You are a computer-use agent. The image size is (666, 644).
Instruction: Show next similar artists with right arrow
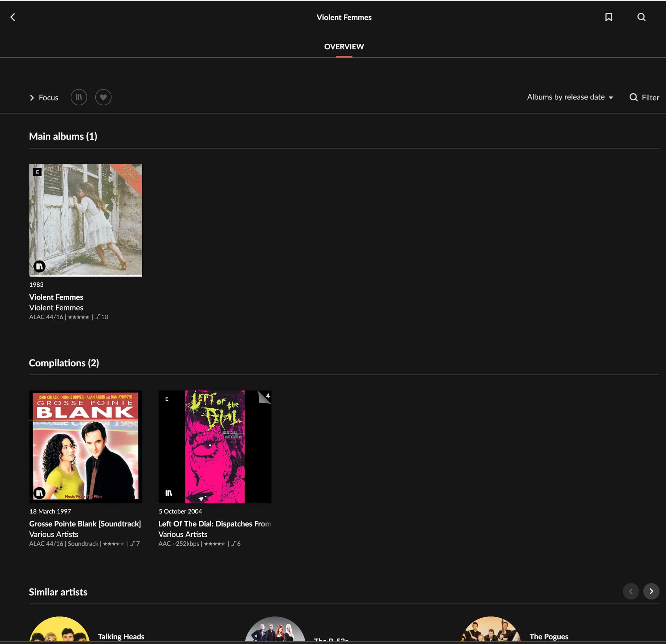(651, 591)
